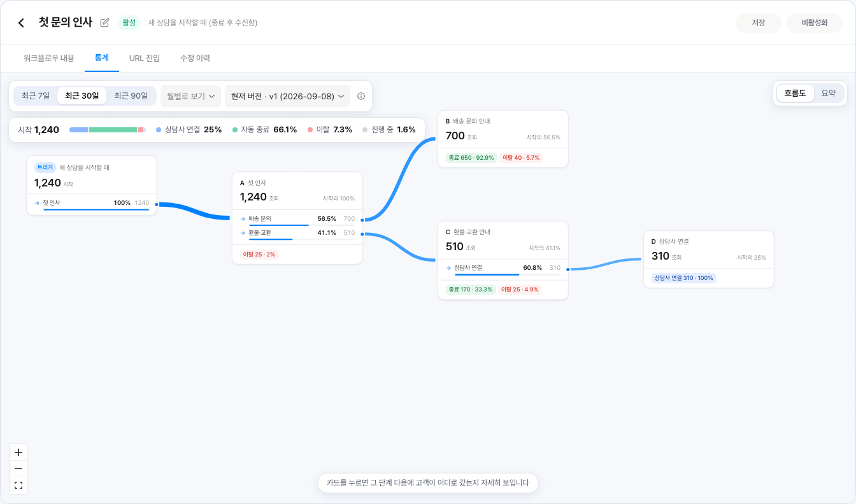Switch to the 흐름도 view
The height and width of the screenshot is (504, 856).
[795, 93]
